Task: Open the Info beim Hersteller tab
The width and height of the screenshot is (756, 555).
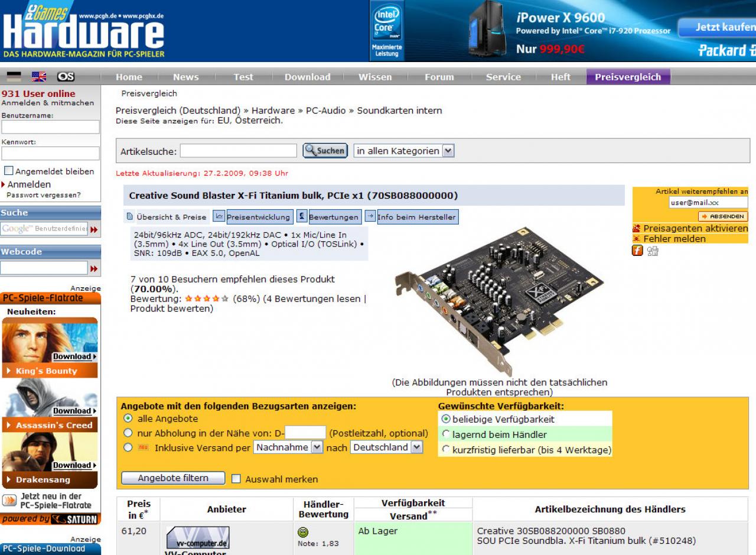Action: click(x=418, y=217)
